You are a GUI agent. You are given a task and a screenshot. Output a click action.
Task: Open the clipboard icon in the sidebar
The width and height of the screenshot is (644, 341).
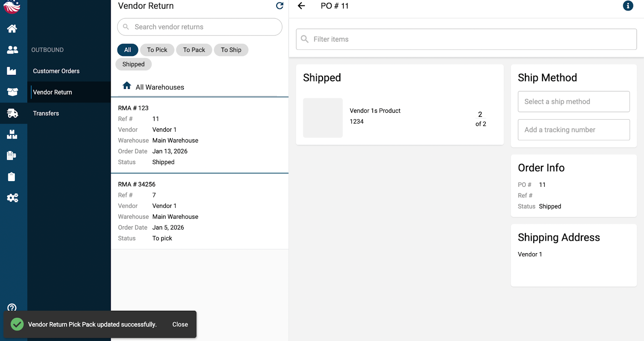click(12, 177)
